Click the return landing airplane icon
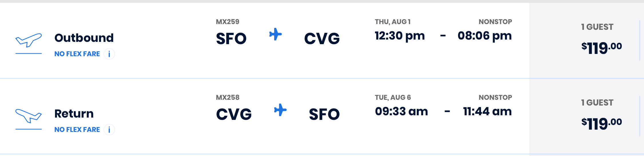 pos(29,116)
